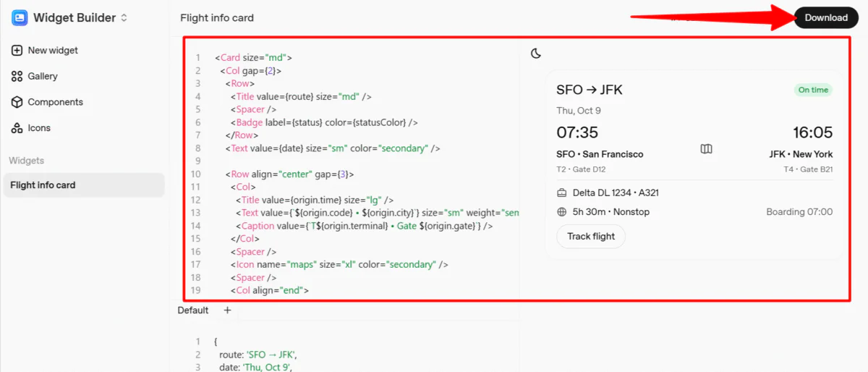The width and height of the screenshot is (868, 372).
Task: Click the Track flight button
Action: click(591, 237)
